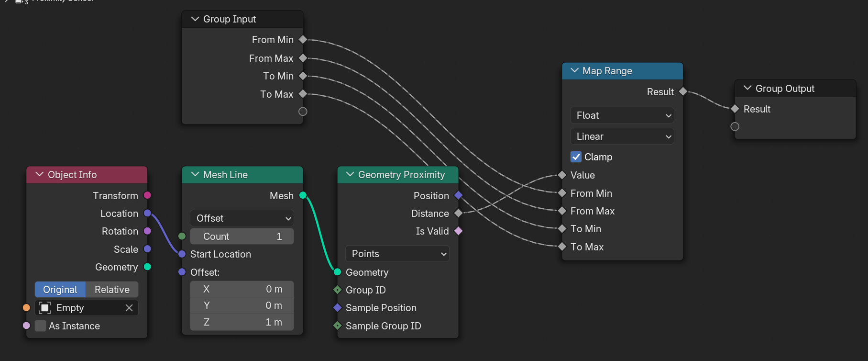Select the Group Output node title

click(785, 89)
